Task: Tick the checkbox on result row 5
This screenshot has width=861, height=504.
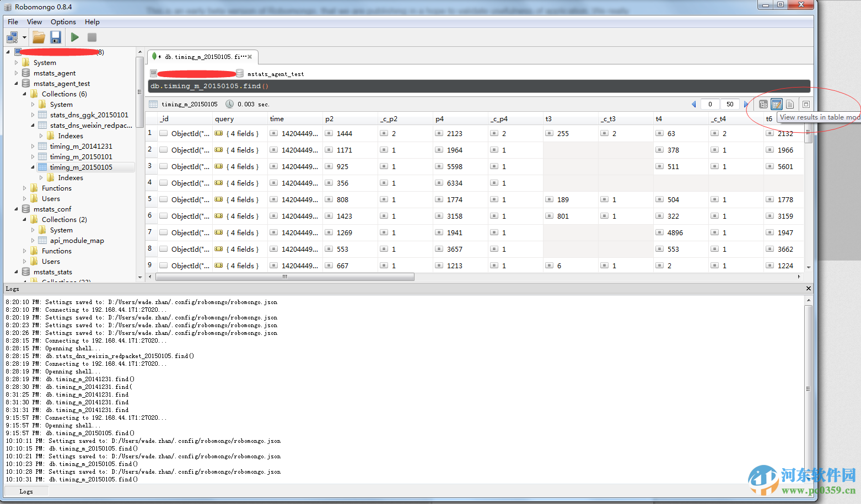Action: click(x=163, y=199)
